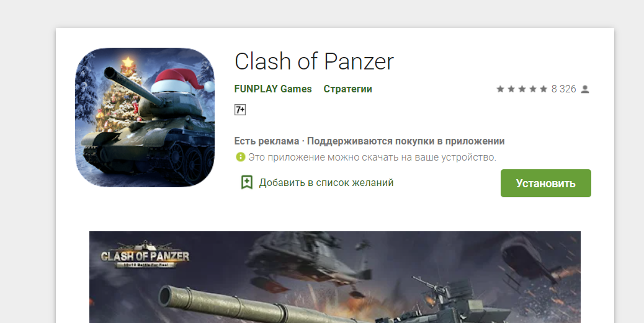Select the second rating star

[511, 89]
